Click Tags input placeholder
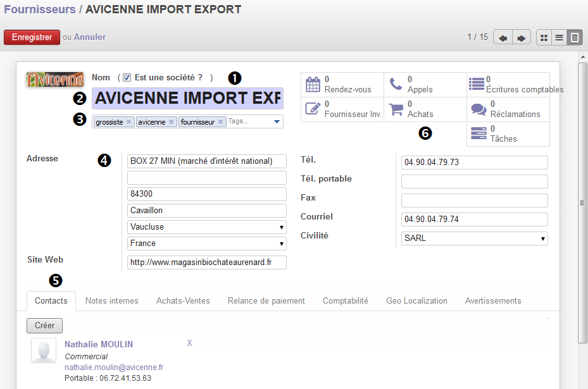Screen dimensions: 588x389 point(239,121)
